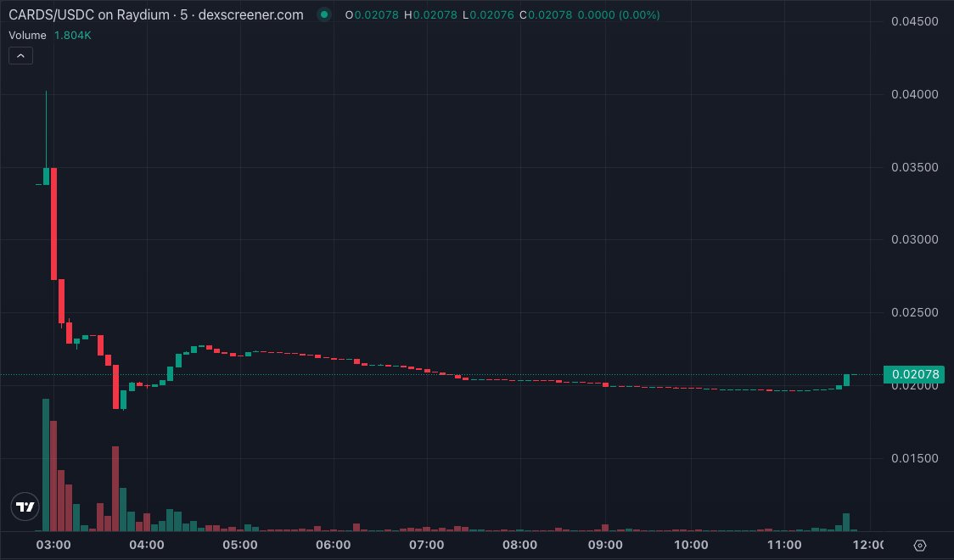This screenshot has width=954, height=560.
Task: Click the 09:00 time axis label
Action: coord(605,545)
